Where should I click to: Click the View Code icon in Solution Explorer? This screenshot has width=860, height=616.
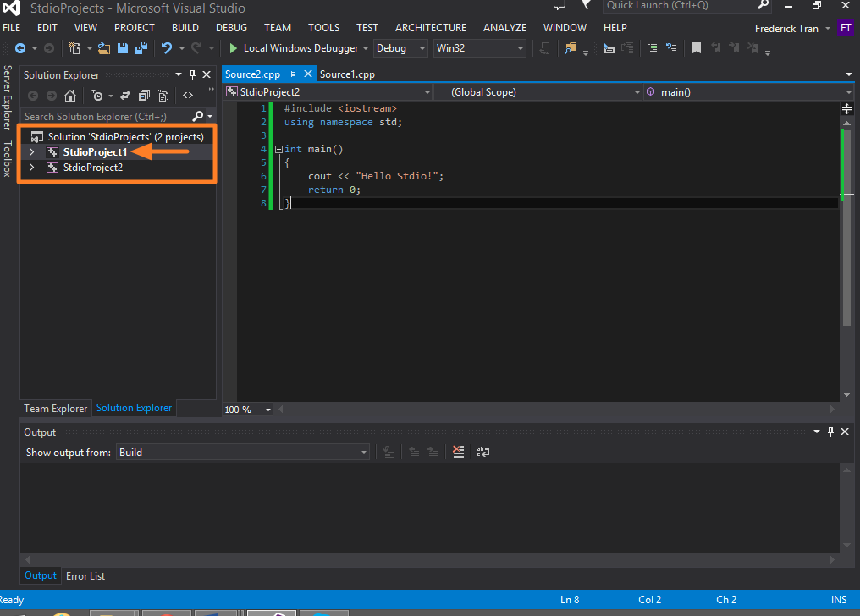tap(188, 96)
